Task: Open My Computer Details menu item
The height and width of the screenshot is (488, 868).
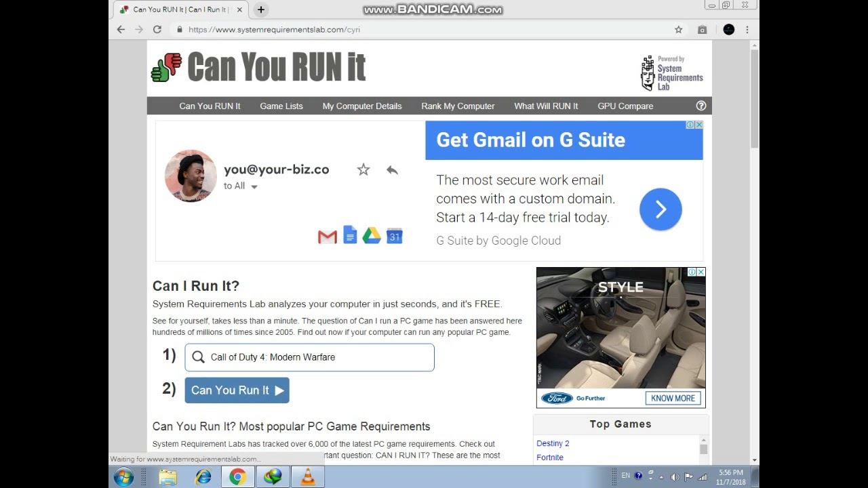Action: point(362,106)
